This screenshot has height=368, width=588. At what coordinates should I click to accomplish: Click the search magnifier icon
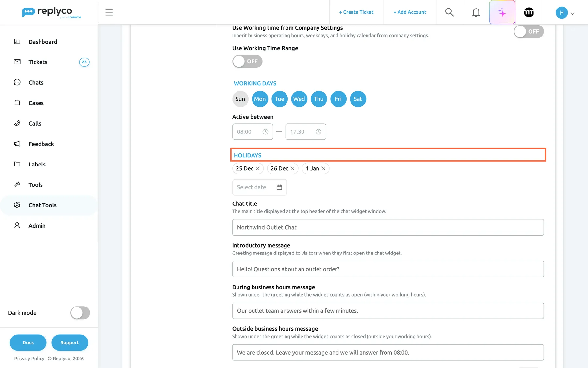[x=449, y=12]
